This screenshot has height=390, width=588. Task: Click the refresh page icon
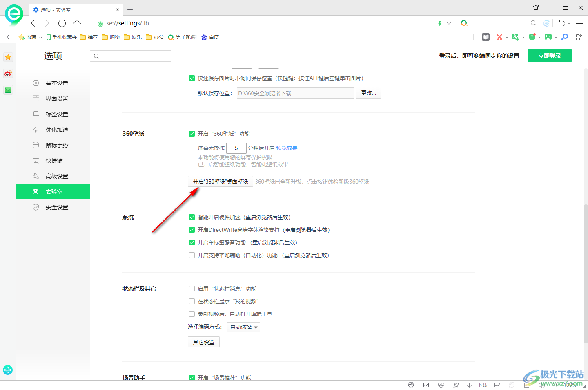(62, 23)
